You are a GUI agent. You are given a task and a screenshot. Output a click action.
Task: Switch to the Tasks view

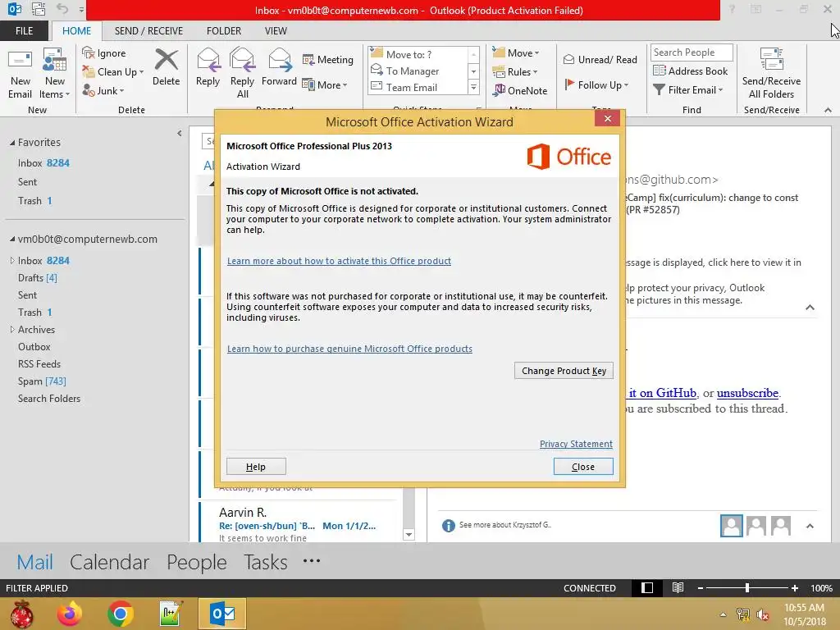pyautogui.click(x=266, y=562)
